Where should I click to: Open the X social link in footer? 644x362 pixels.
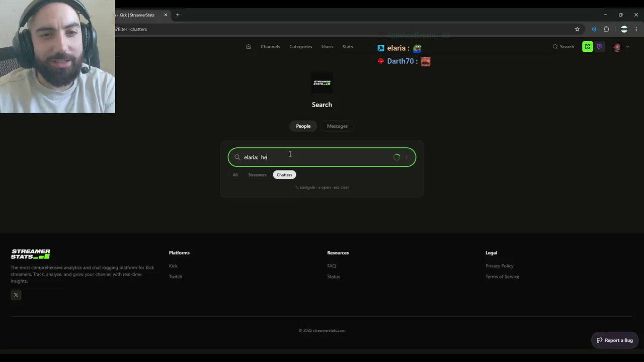coord(16,295)
